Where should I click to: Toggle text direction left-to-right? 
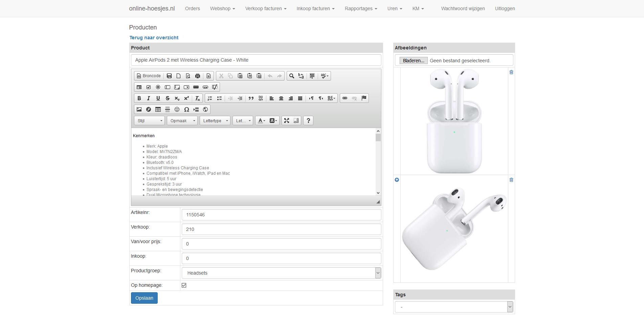(x=311, y=98)
